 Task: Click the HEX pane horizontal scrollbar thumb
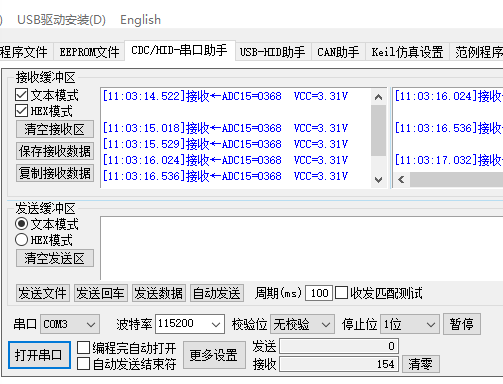point(456,180)
